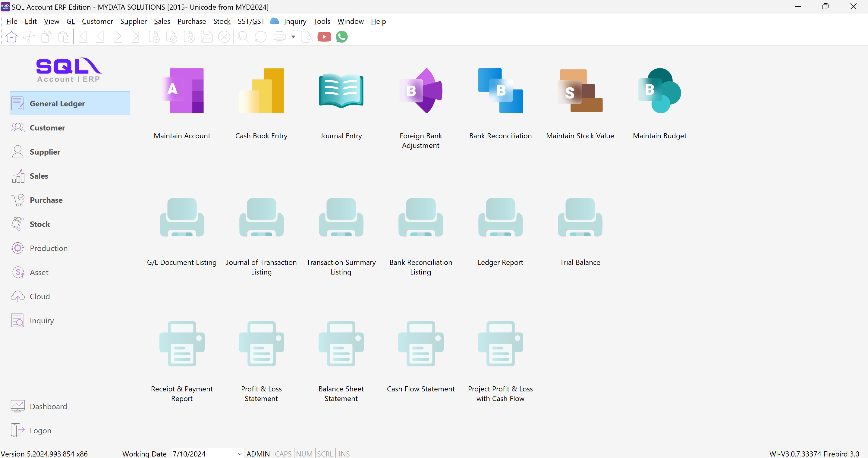Click the Working Date input field
Viewport: 868px width, 458px height.
click(x=203, y=453)
